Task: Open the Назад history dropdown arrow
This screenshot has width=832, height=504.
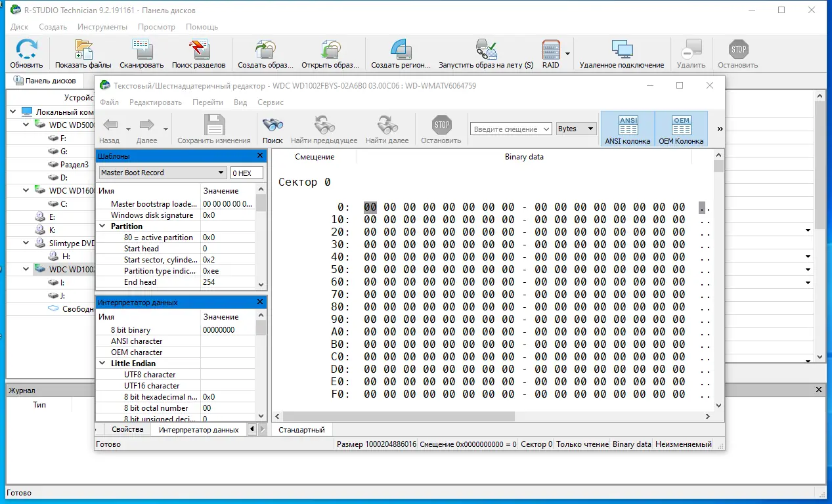Action: click(x=128, y=129)
